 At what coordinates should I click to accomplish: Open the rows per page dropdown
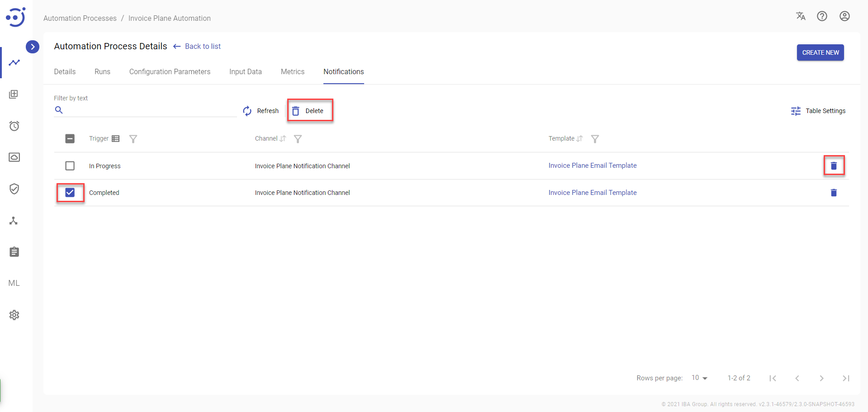tap(699, 378)
